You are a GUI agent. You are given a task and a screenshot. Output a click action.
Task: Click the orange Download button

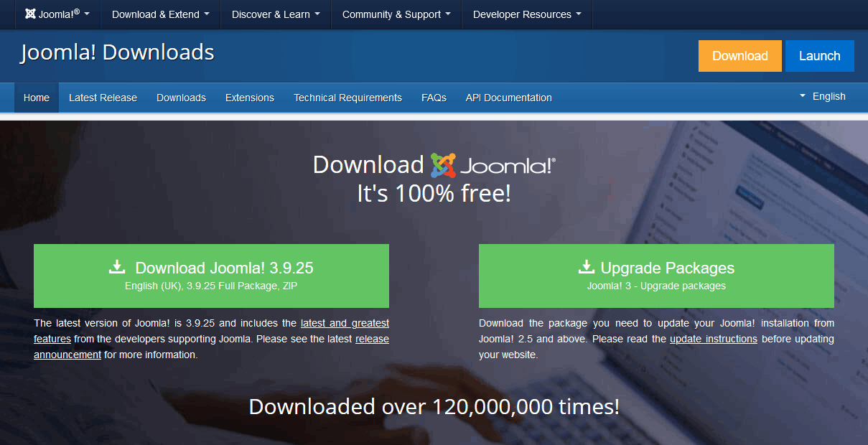point(739,56)
